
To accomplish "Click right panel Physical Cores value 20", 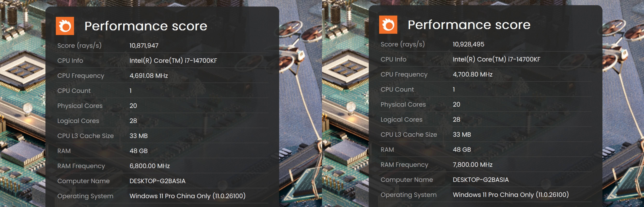I will point(457,105).
